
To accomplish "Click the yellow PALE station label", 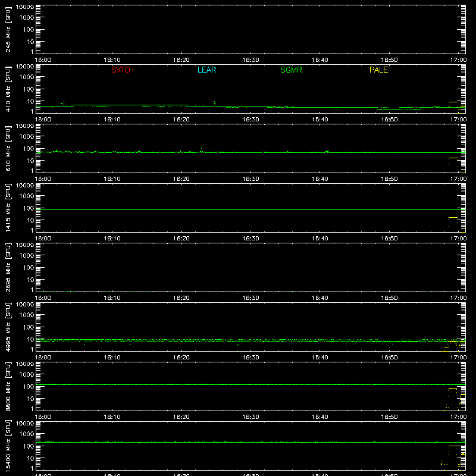I will (x=378, y=70).
